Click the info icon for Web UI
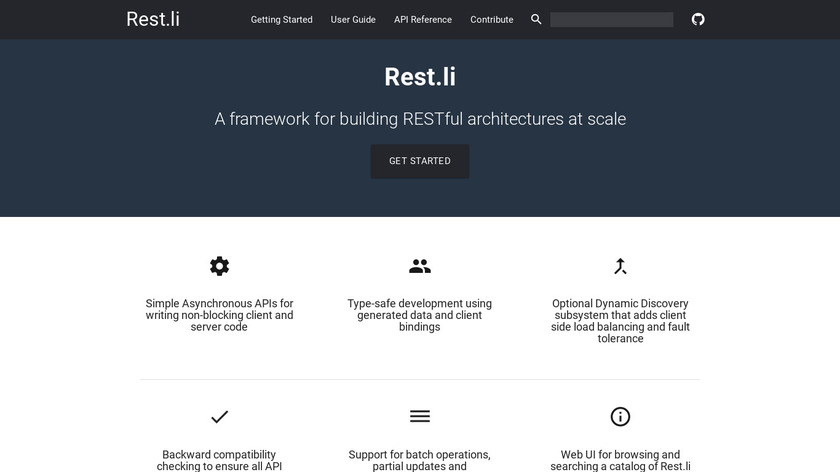 coord(620,416)
